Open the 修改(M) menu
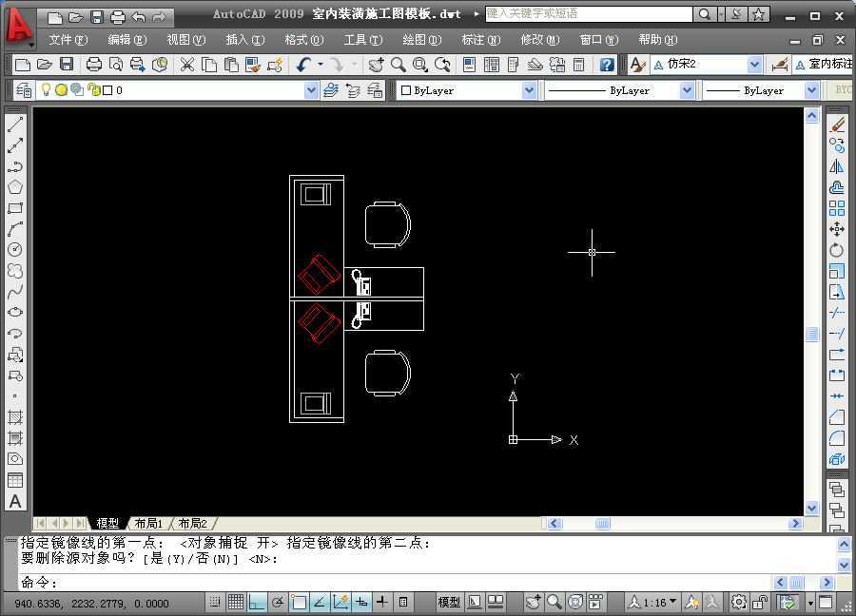The height and width of the screenshot is (616, 856). point(540,39)
